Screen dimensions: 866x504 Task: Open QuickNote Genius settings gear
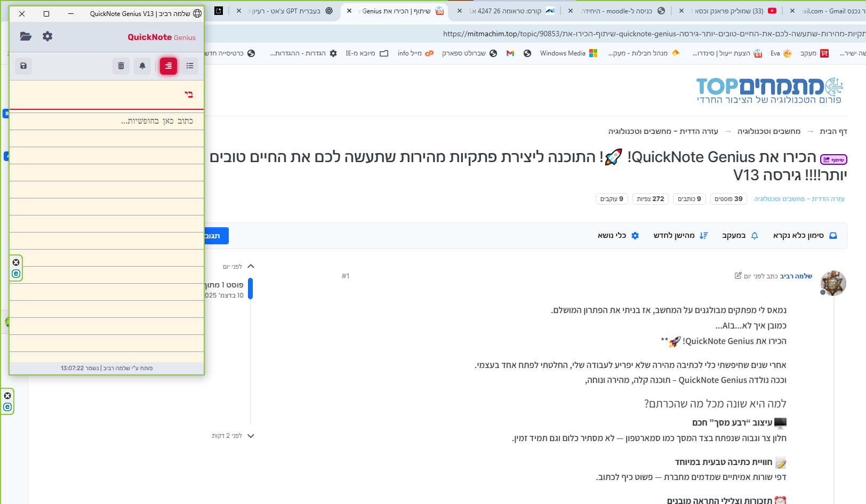click(47, 36)
